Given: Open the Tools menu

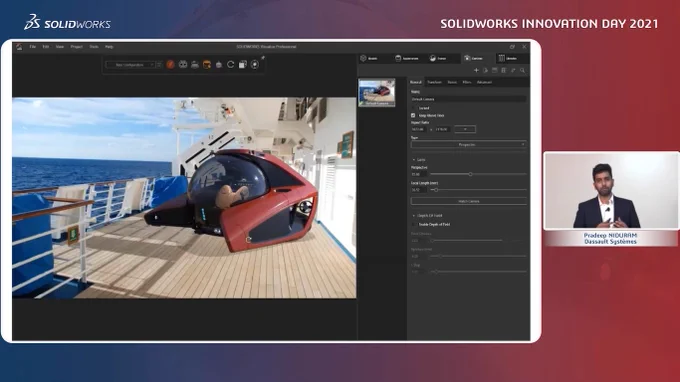Looking at the screenshot, I should pyautogui.click(x=94, y=47).
